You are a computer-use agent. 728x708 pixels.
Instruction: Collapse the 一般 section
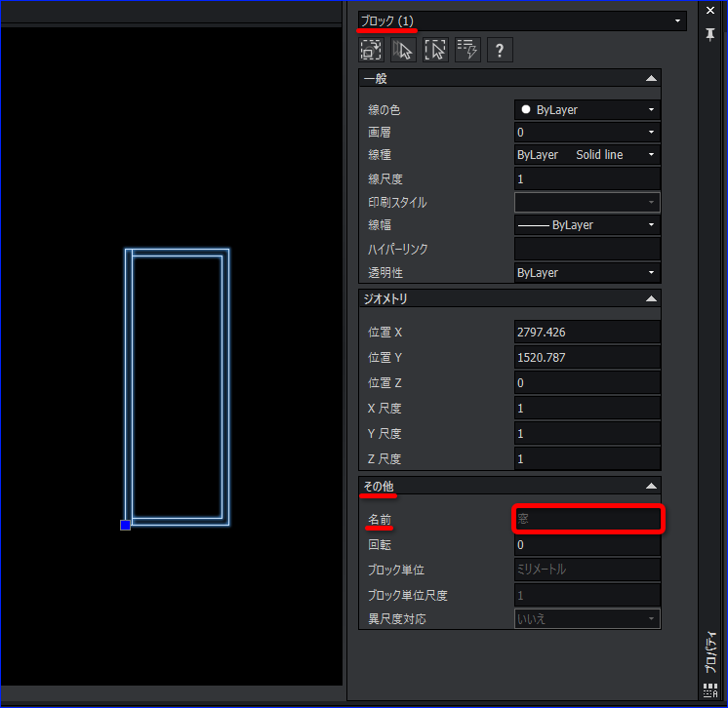tap(651, 78)
